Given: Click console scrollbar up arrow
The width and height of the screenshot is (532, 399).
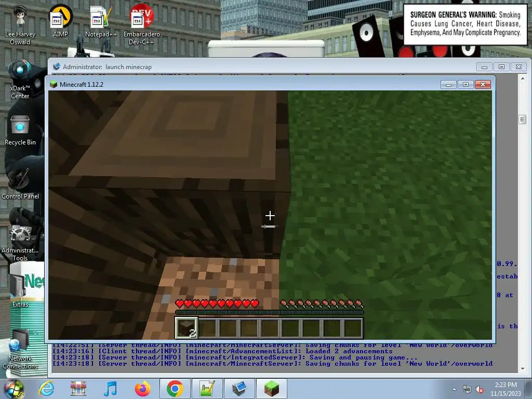Looking at the screenshot, I should pos(523,78).
